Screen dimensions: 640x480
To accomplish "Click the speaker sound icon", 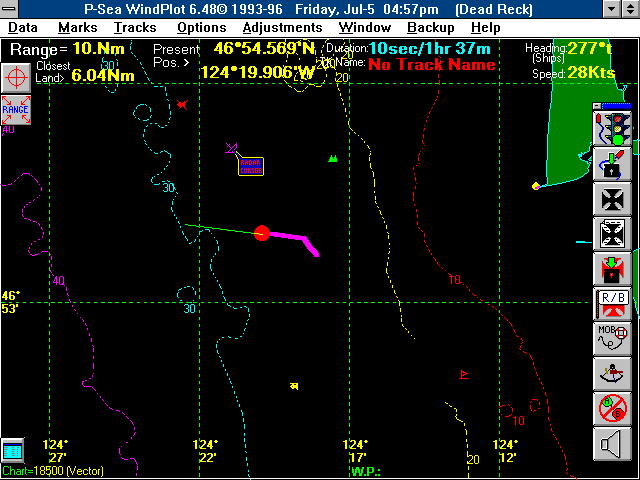I will tap(612, 444).
